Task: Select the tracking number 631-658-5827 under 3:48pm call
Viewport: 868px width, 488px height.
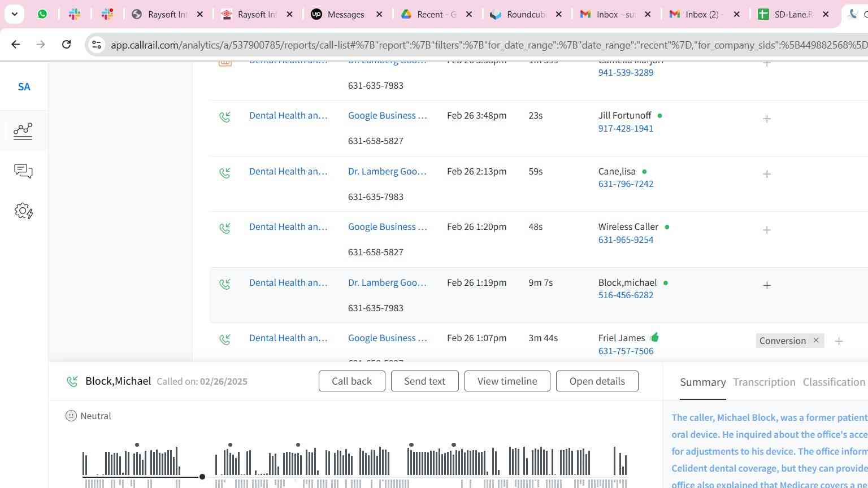Action: click(x=375, y=141)
